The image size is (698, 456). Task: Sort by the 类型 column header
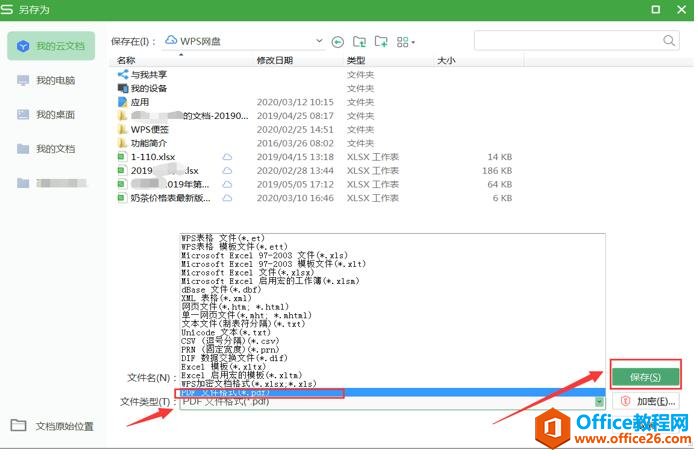(x=356, y=61)
